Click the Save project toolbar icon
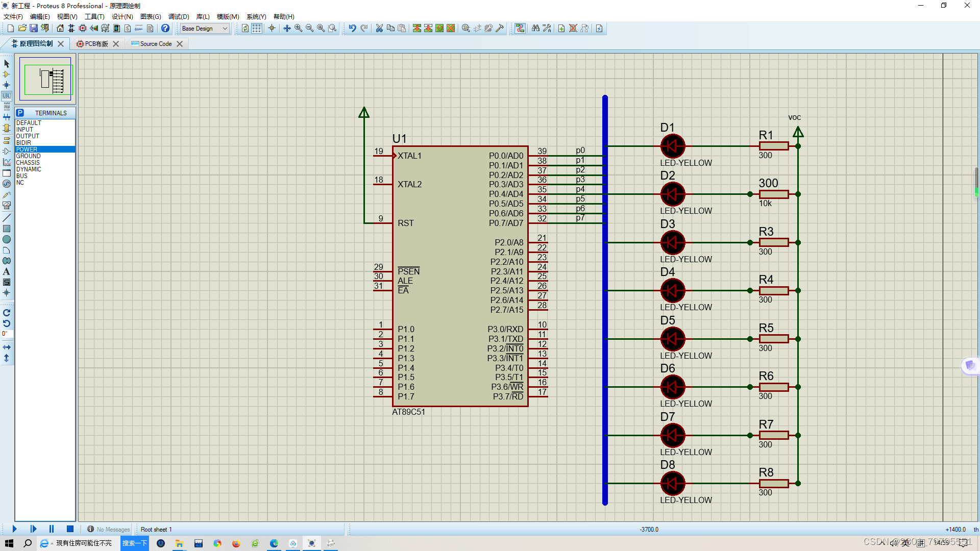The width and height of the screenshot is (980, 551). point(34,28)
